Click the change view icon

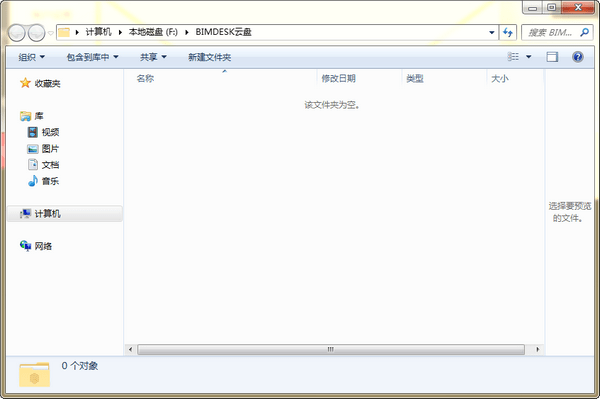[513, 57]
